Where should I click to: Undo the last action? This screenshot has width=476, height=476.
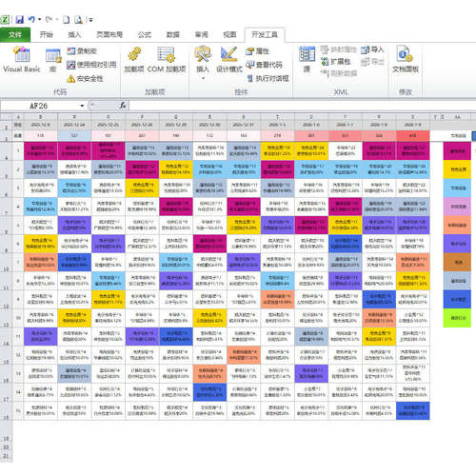[x=31, y=20]
